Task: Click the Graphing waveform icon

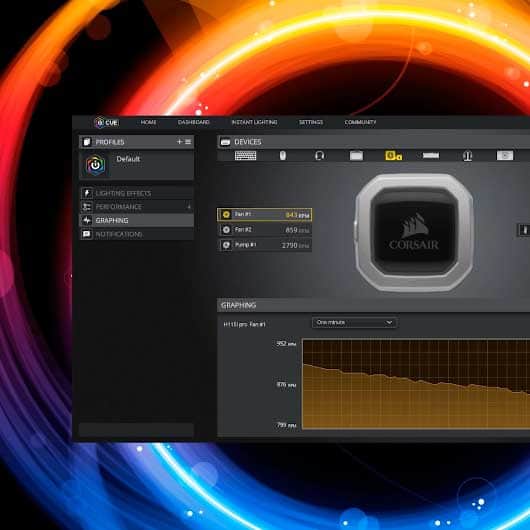Action: tap(87, 220)
